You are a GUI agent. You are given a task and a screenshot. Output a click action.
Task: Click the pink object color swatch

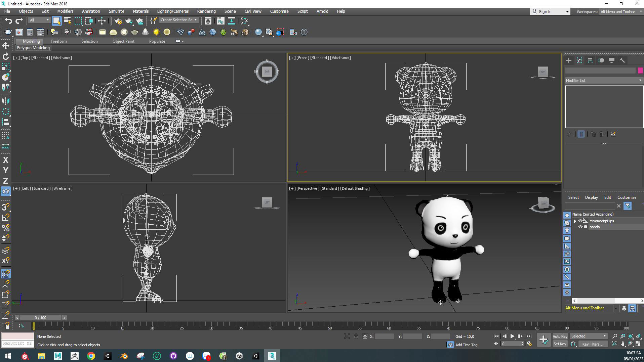(640, 71)
